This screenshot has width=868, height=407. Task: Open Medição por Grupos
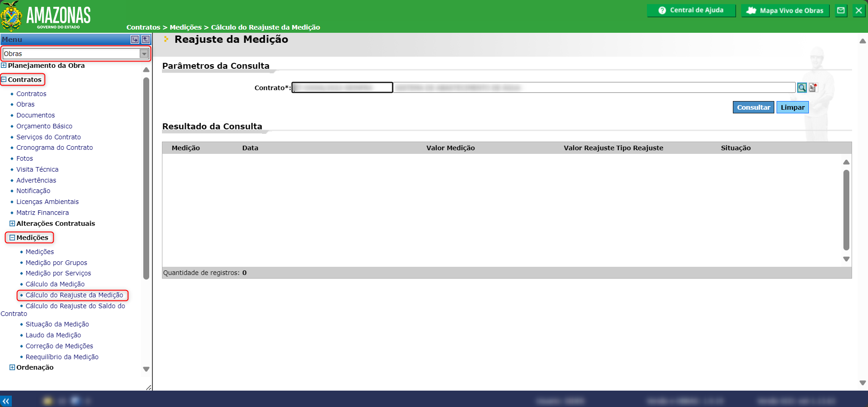point(56,263)
